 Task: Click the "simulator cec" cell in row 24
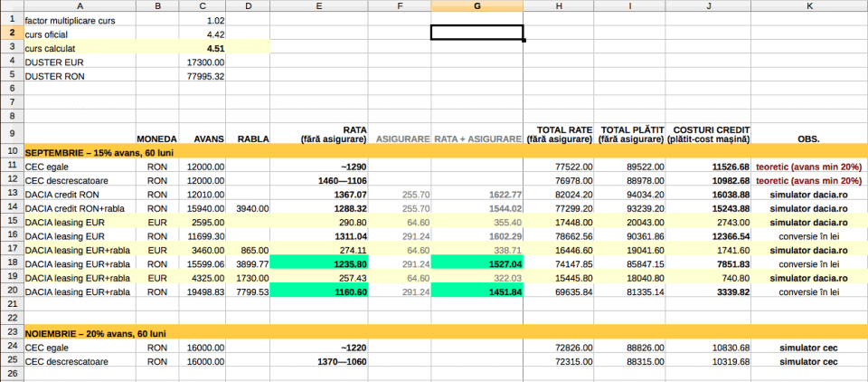[x=808, y=349]
